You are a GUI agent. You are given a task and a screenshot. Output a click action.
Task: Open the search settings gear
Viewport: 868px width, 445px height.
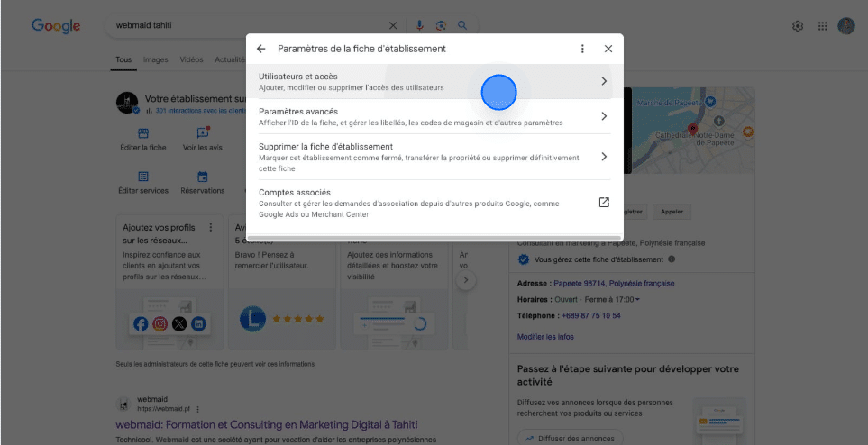(798, 26)
